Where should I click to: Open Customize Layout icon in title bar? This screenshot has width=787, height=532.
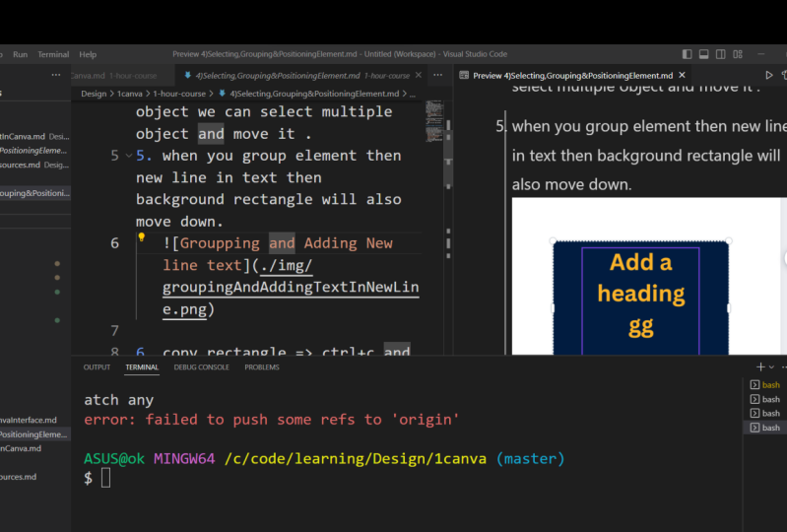click(738, 54)
